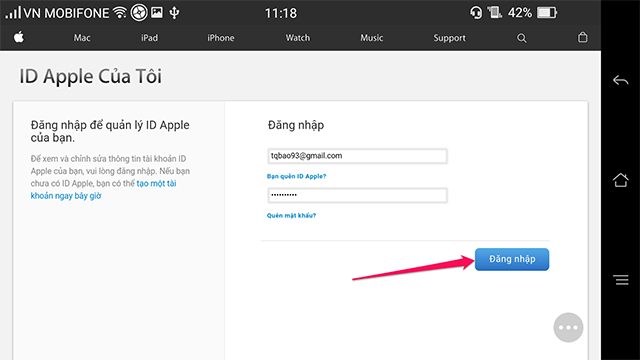Tap the 'Đăng nhập' form heading
This screenshot has height=360, width=640.
coord(296,125)
